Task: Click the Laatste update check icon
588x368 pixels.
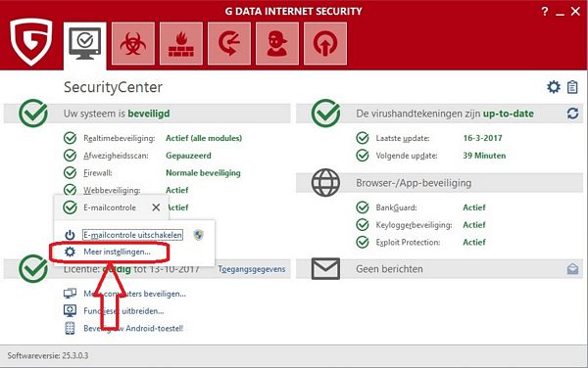Action: coord(363,138)
